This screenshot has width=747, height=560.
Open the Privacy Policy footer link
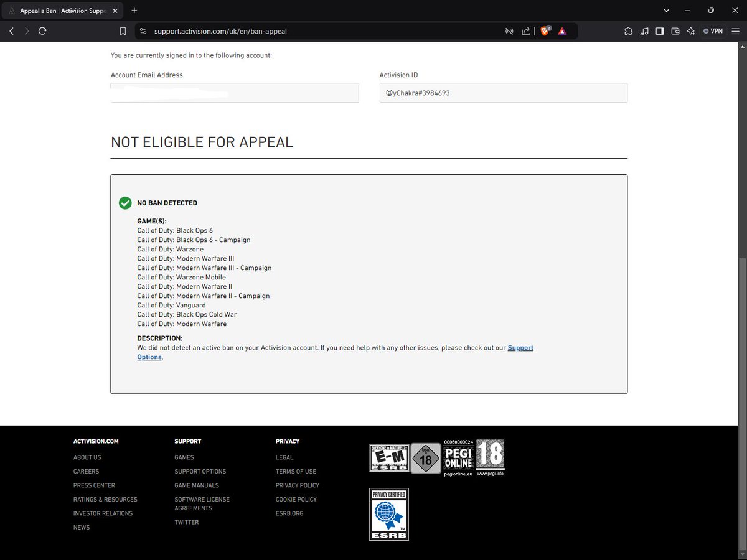[298, 485]
